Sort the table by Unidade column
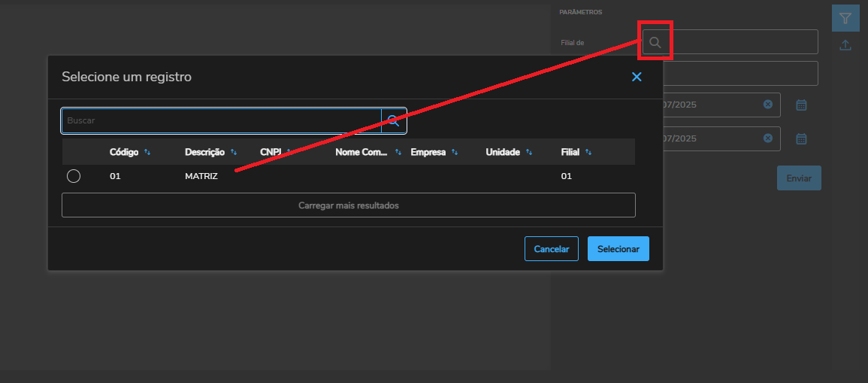Image resolution: width=868 pixels, height=383 pixels. 529,153
